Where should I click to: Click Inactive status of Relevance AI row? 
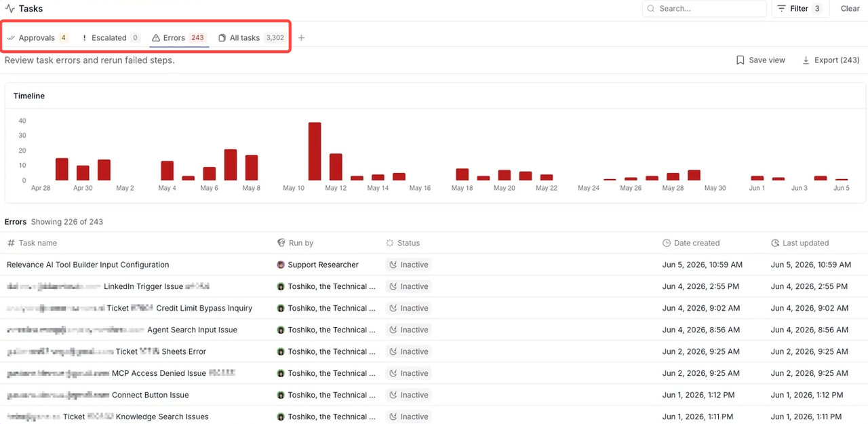[408, 265]
